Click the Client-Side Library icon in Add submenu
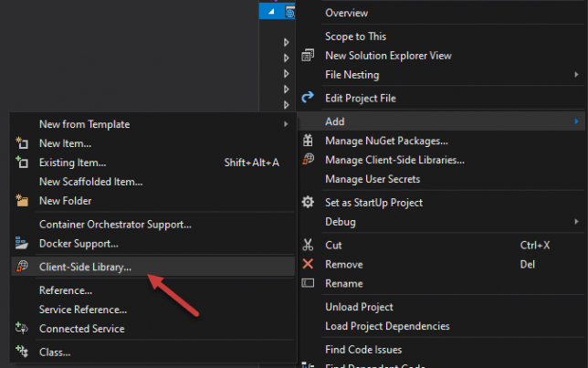Image resolution: width=588 pixels, height=368 pixels. 23,267
